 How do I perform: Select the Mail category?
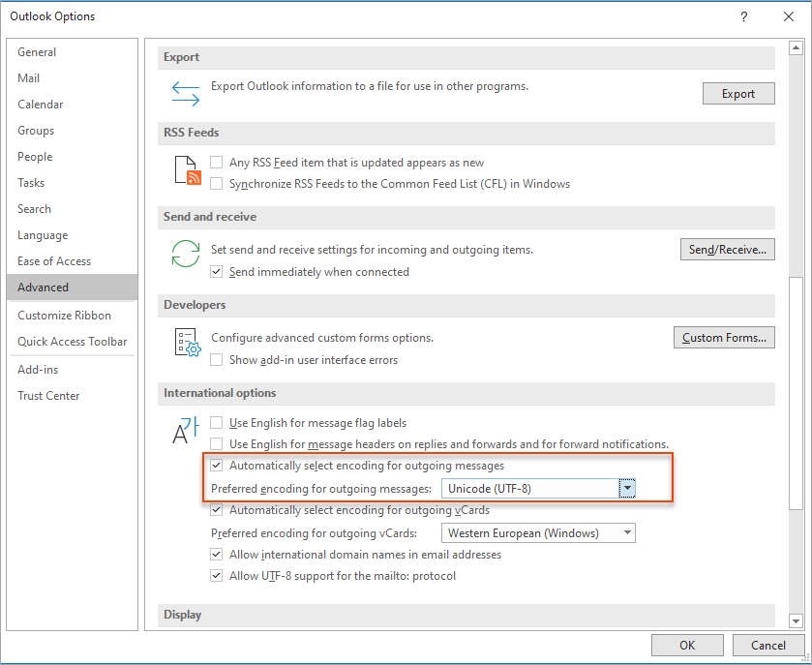click(x=29, y=78)
